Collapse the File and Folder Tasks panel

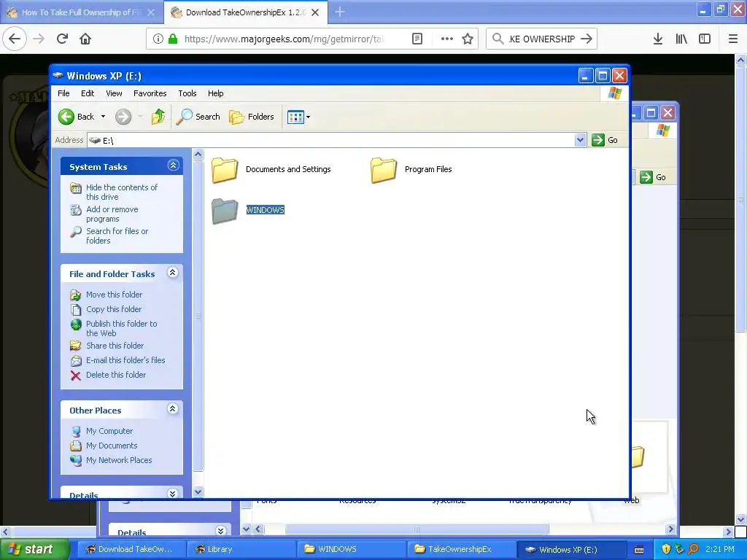(x=172, y=273)
